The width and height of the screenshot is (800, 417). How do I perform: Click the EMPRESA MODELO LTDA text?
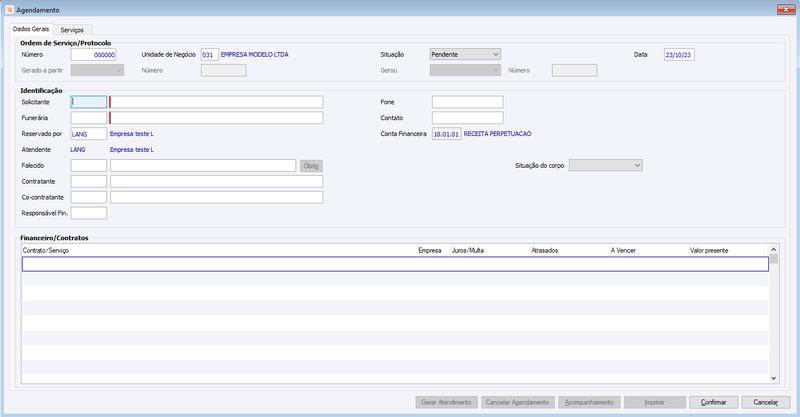(x=255, y=55)
